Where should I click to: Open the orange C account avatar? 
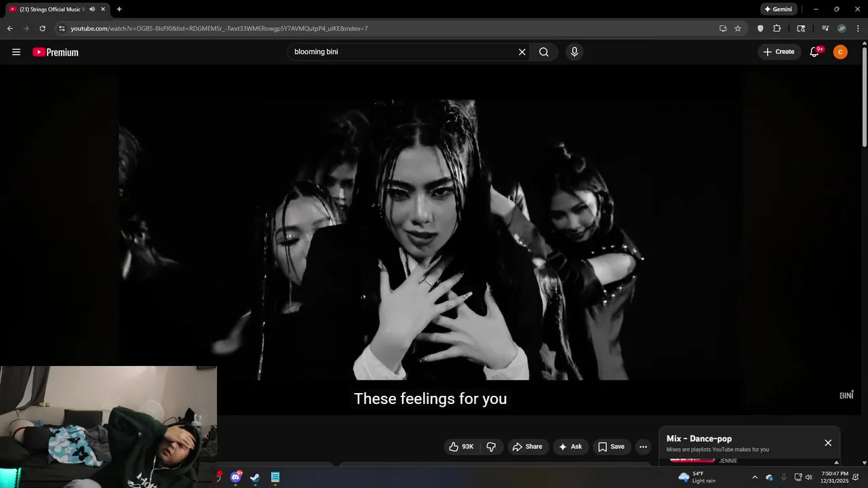click(840, 52)
